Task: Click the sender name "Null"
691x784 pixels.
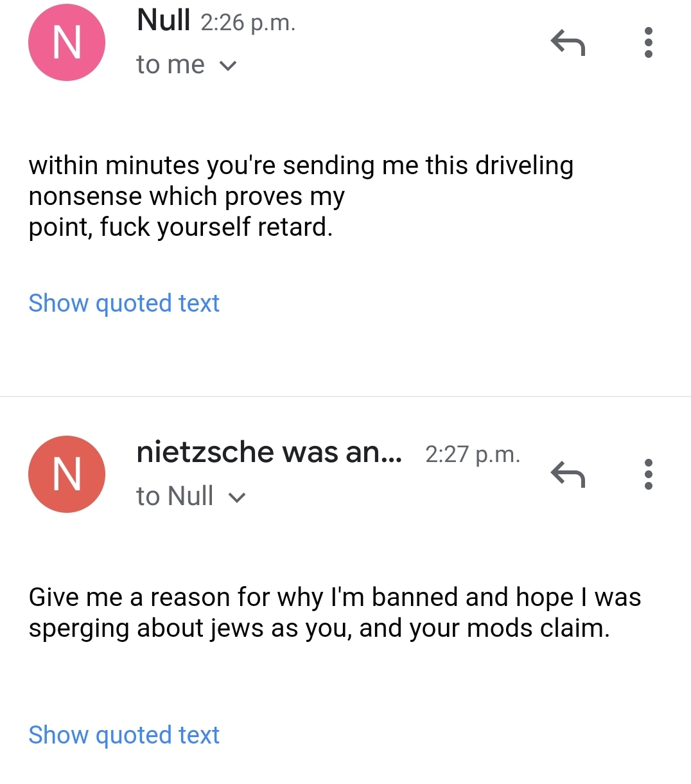Action: (x=163, y=21)
